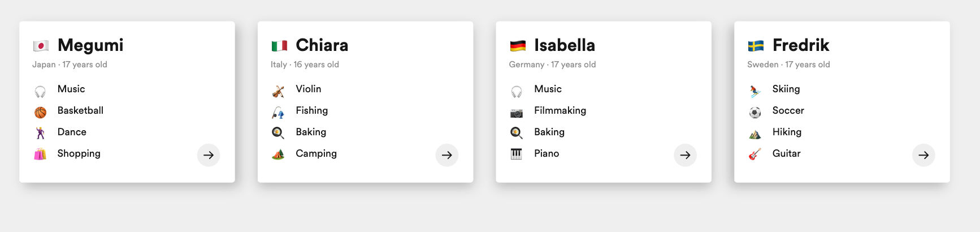This screenshot has height=232, width=980.
Task: Click the Italy flag icon by Chiara
Action: click(x=279, y=46)
